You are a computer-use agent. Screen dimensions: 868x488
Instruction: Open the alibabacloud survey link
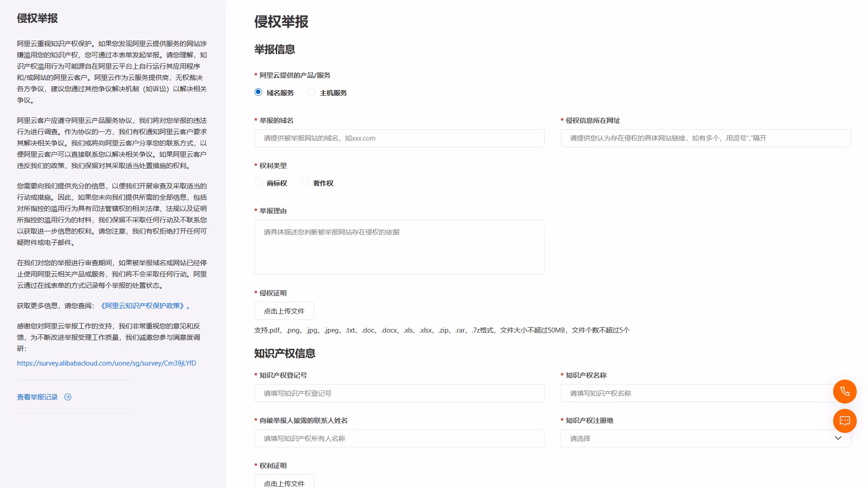[x=107, y=363]
